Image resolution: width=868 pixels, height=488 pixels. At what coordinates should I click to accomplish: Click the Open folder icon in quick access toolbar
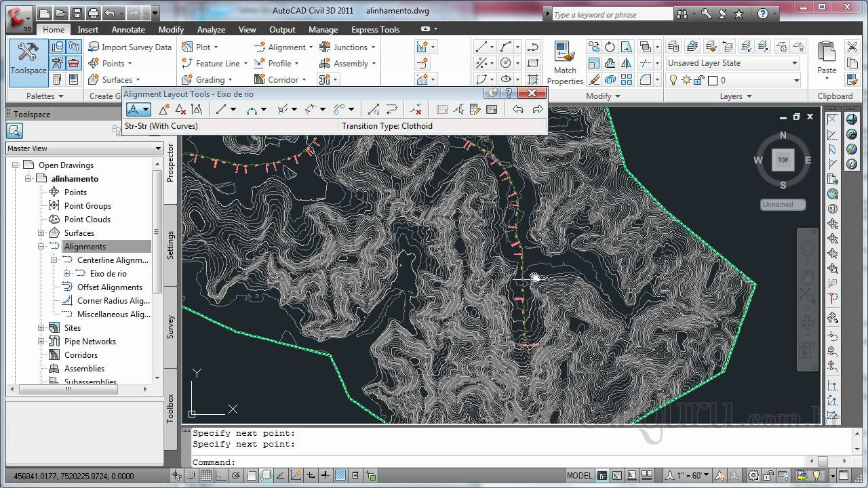click(x=61, y=13)
